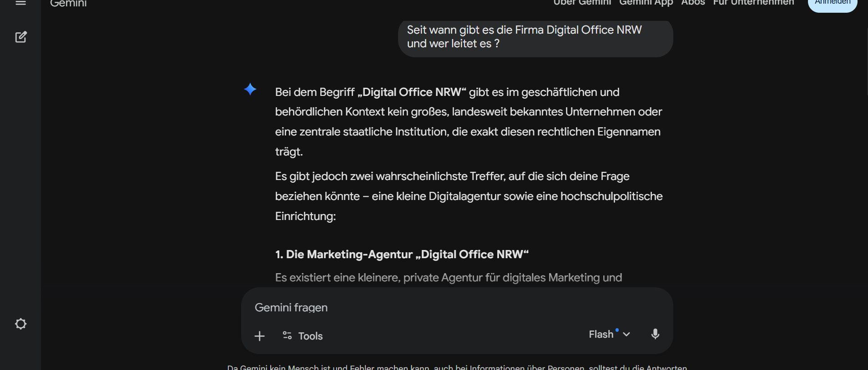Expand the Flash model selector dropdown

pos(610,334)
